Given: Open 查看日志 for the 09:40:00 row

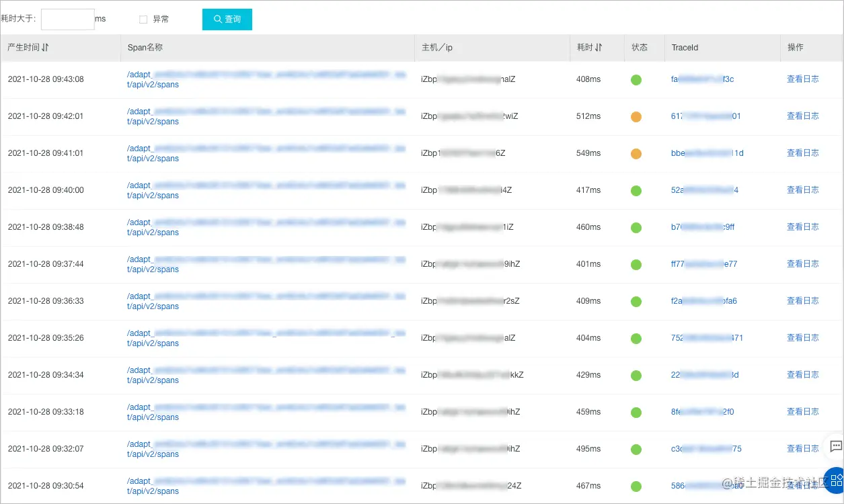Looking at the screenshot, I should click(x=803, y=190).
